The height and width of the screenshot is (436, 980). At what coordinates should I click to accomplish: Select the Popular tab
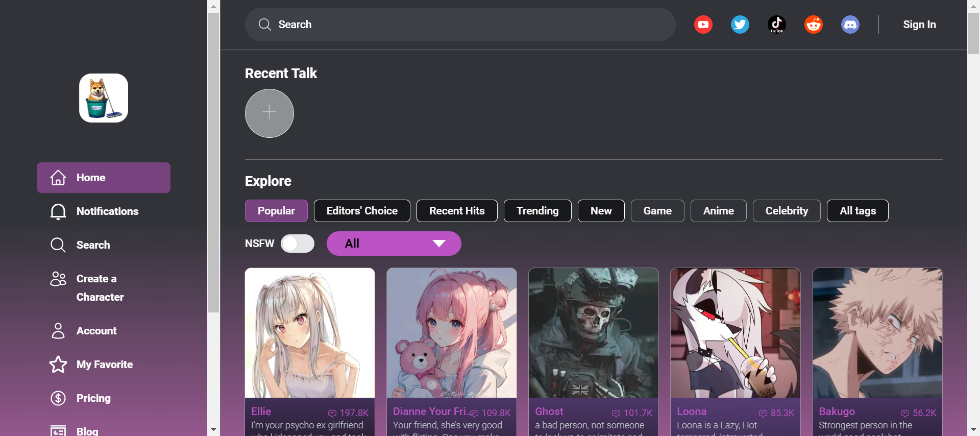tap(276, 211)
